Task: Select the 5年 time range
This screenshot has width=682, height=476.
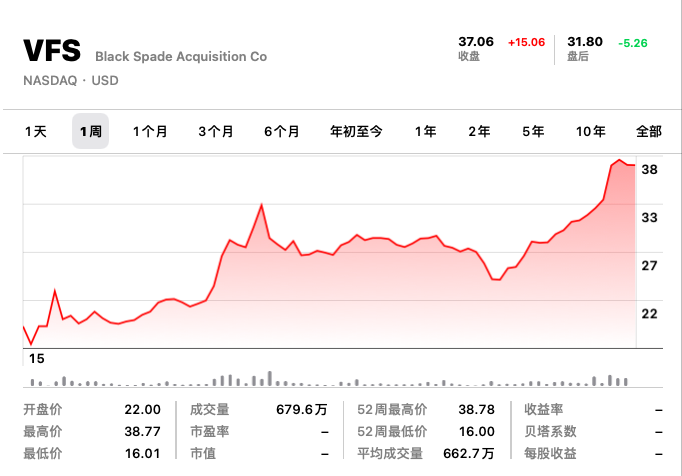Action: coord(533,131)
